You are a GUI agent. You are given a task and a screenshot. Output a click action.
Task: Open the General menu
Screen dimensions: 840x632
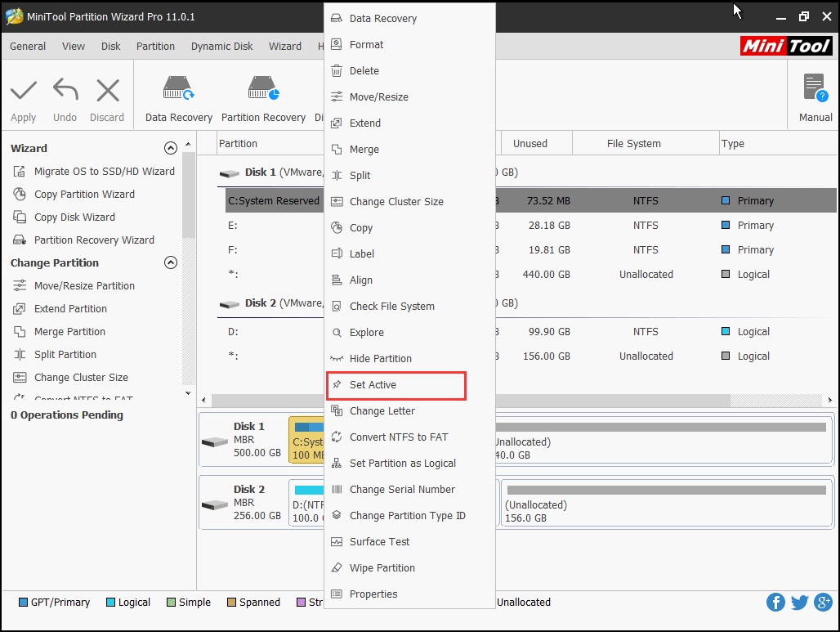pyautogui.click(x=28, y=46)
